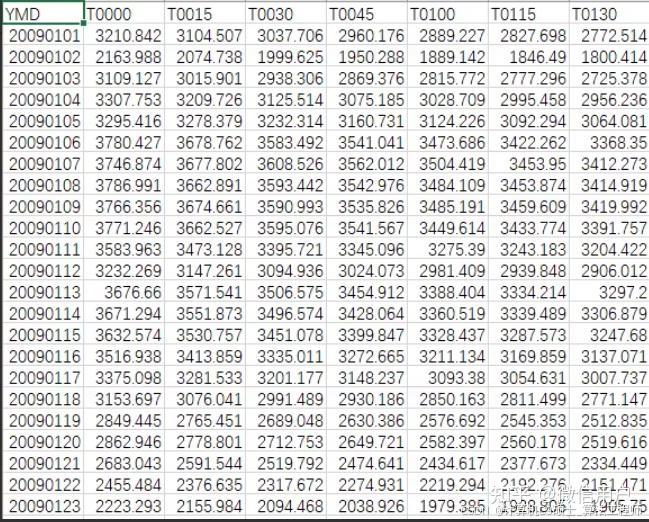Screen dimensions: 649x522
Task: Click the cell containing 2560.178
Action: 529,442
